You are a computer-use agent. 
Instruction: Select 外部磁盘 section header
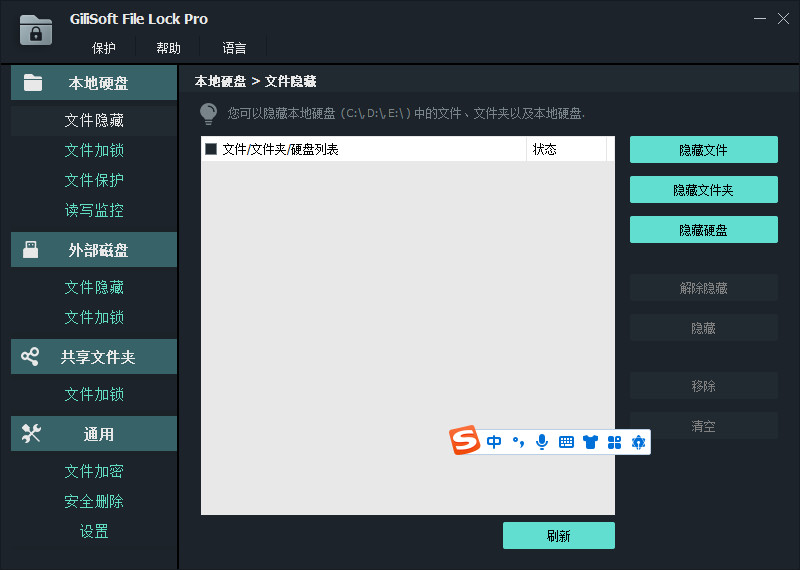[94, 250]
